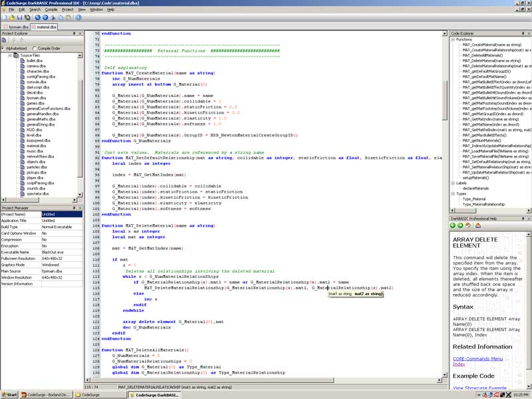Click the Undo toolbar icon

coord(38,18)
